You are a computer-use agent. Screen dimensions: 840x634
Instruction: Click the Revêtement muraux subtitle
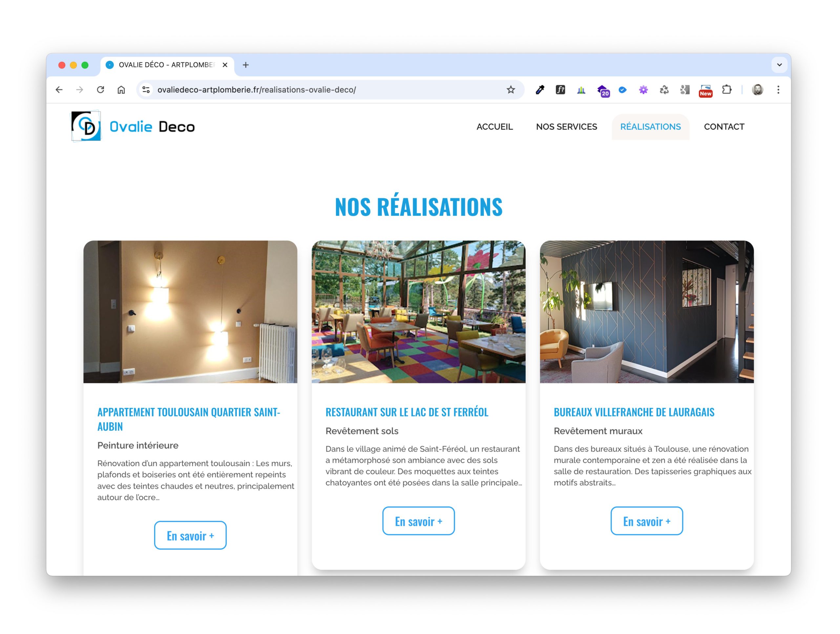(x=598, y=431)
